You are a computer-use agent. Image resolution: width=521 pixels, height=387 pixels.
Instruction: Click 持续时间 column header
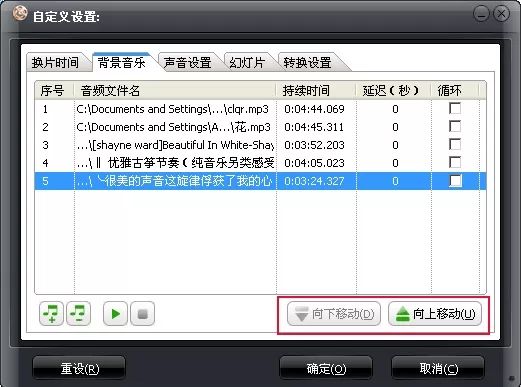coord(316,90)
